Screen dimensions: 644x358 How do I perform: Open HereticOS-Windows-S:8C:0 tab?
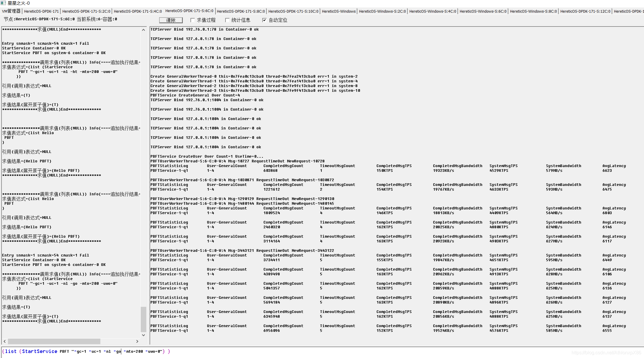pos(533,11)
